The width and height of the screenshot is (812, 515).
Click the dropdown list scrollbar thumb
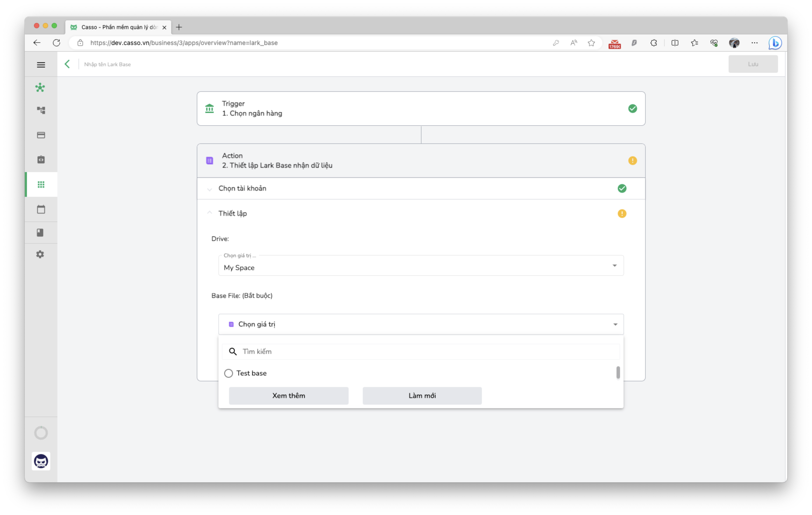618,373
